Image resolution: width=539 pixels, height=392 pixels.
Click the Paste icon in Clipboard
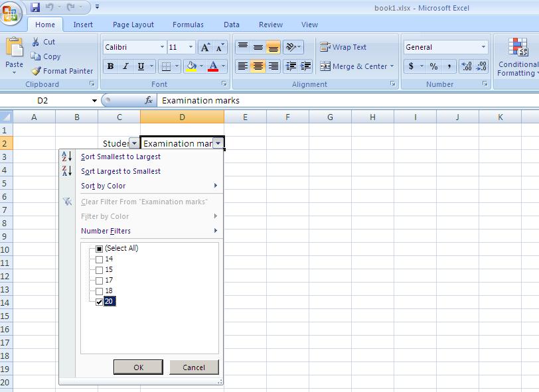point(14,52)
